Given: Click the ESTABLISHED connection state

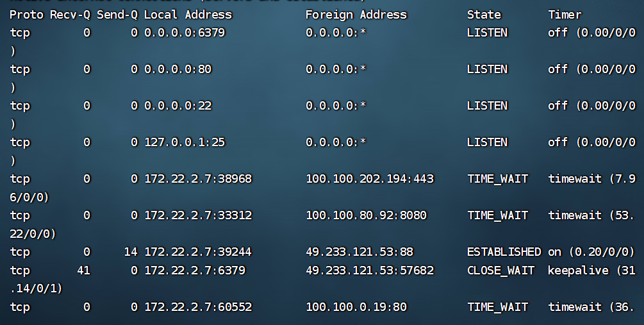Looking at the screenshot, I should (x=504, y=252).
